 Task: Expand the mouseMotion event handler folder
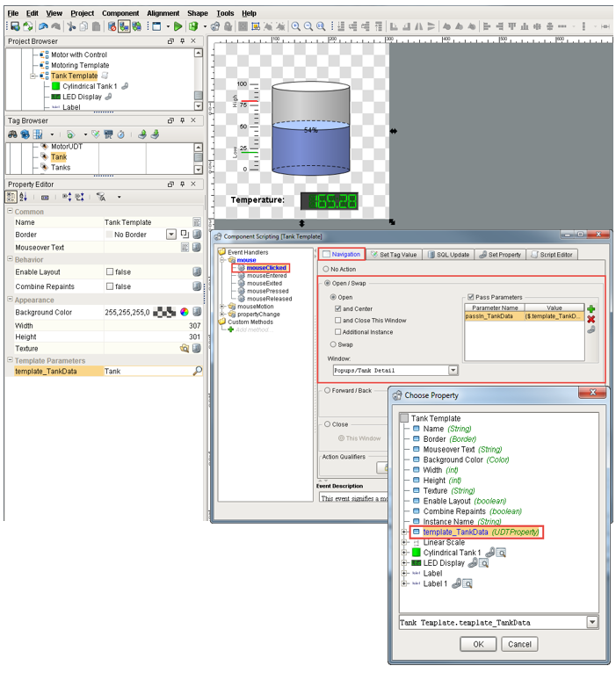[x=222, y=307]
